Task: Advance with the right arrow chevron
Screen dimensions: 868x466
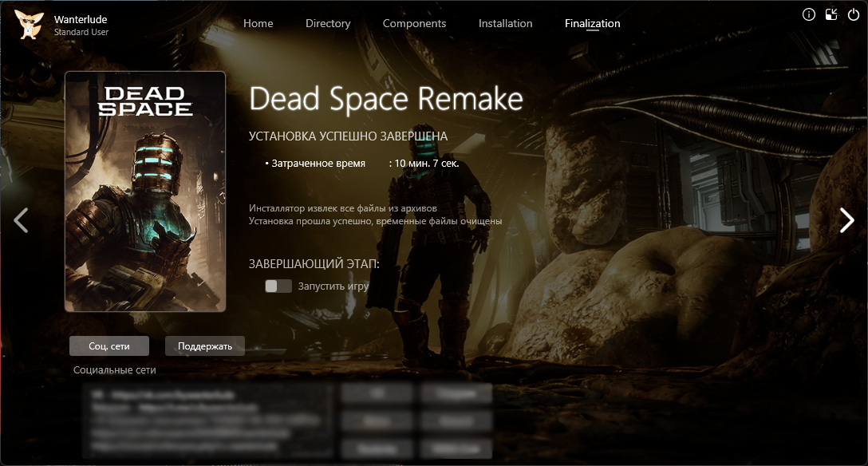Action: (846, 220)
